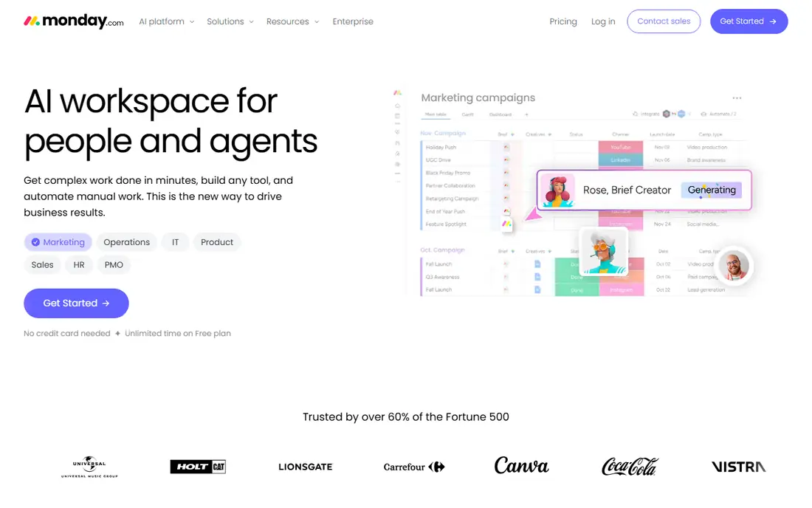Select the Product chip

tap(216, 242)
